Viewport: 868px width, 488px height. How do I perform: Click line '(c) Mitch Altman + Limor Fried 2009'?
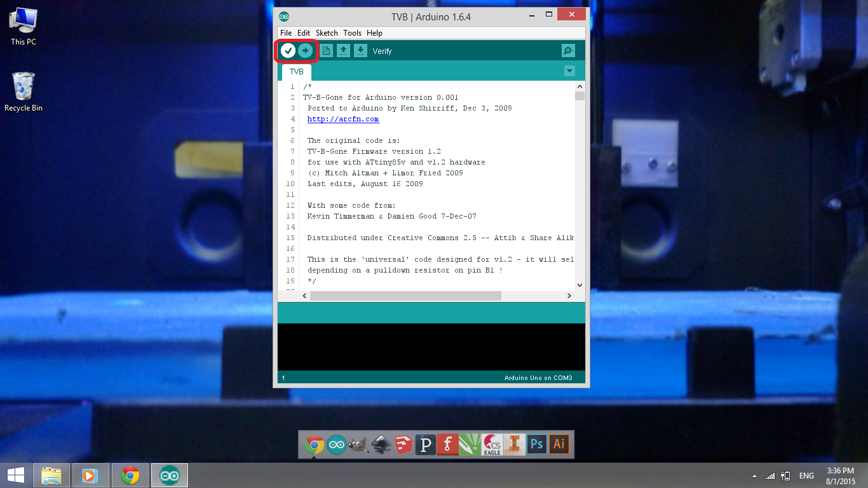385,173
